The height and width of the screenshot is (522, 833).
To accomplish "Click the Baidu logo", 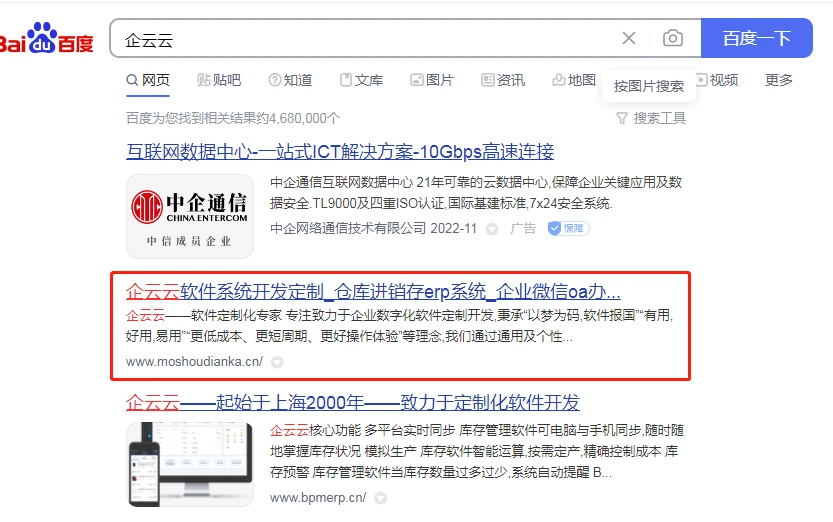I will [47, 38].
